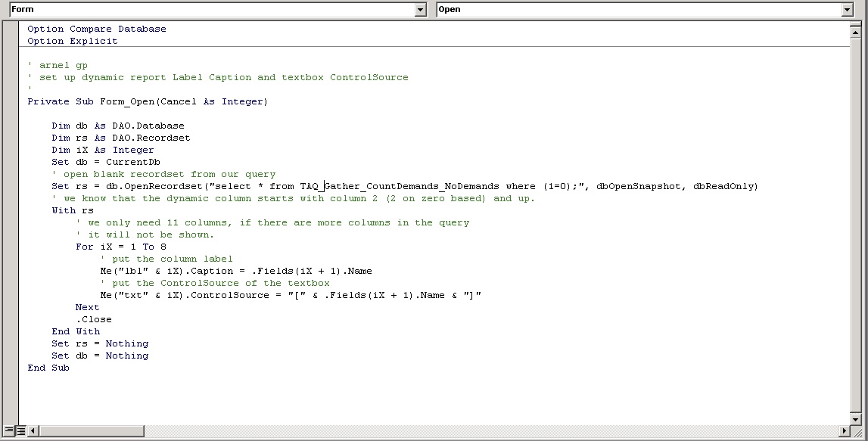Click the horizontal scrollbar left arrow
Screen dimensions: 868x441
[x=33, y=430]
